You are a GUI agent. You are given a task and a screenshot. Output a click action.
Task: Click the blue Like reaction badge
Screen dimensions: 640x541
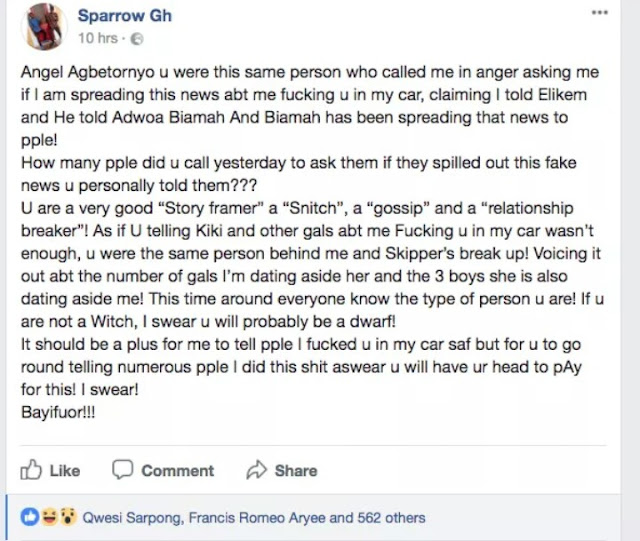pos(29,517)
